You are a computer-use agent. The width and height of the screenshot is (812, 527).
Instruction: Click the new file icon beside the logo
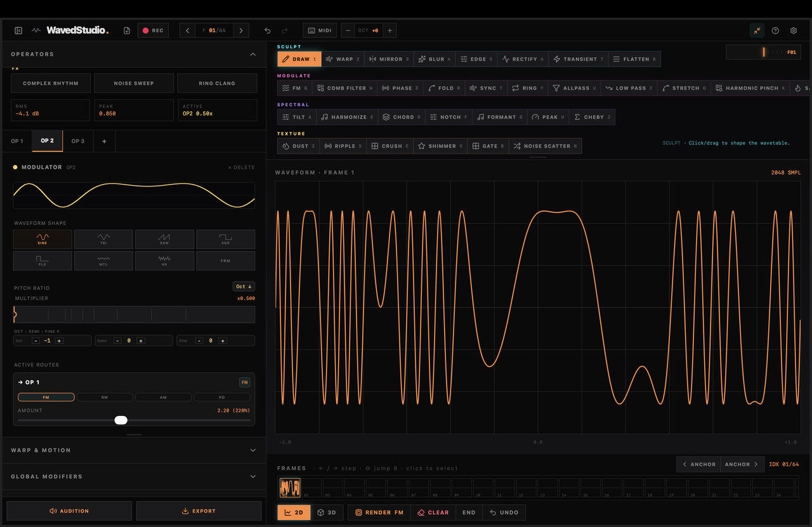pos(127,30)
